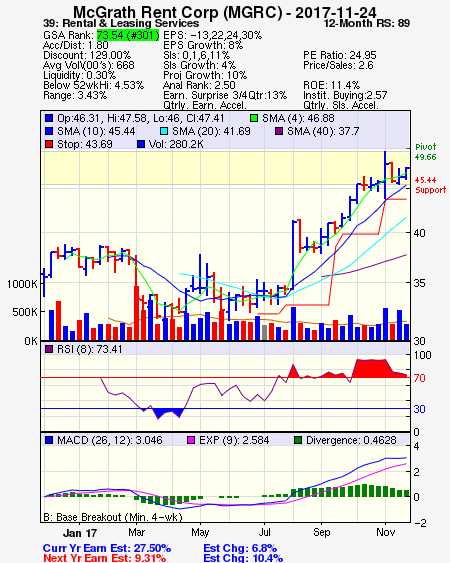Image resolution: width=450 pixels, height=563 pixels.
Task: Click the Mar date axis label
Action: click(x=136, y=532)
